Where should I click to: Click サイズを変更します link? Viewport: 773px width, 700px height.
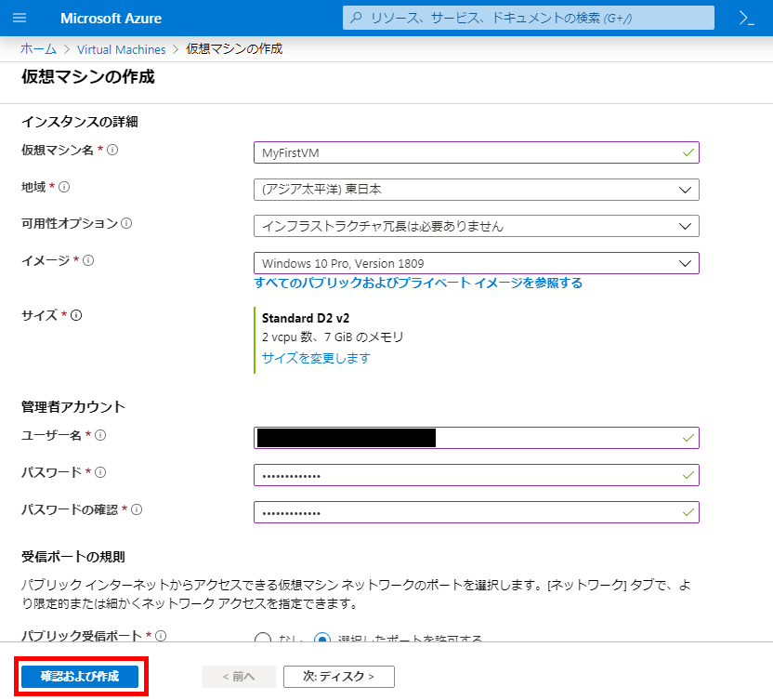[316, 358]
